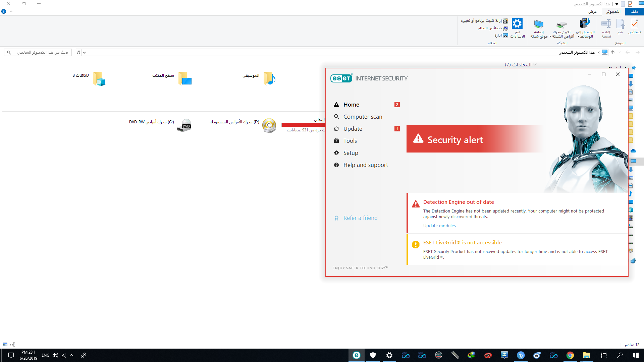Screen dimensions: 644x362
Task: Click the red triangle Detection Engine alert icon
Action: (416, 204)
